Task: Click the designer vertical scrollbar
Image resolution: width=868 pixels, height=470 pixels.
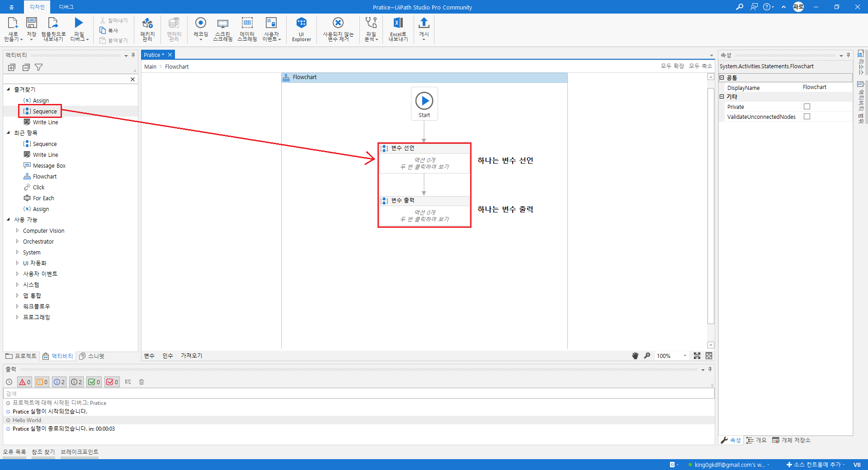Action: (711, 206)
